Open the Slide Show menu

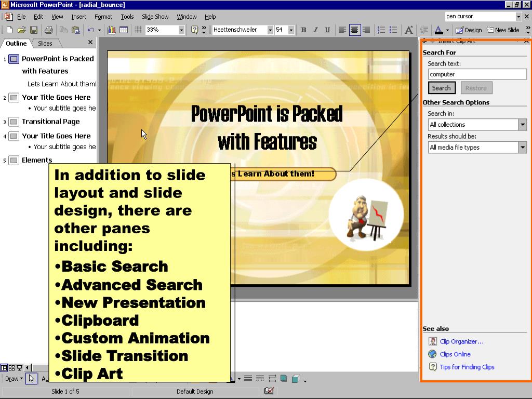point(155,17)
